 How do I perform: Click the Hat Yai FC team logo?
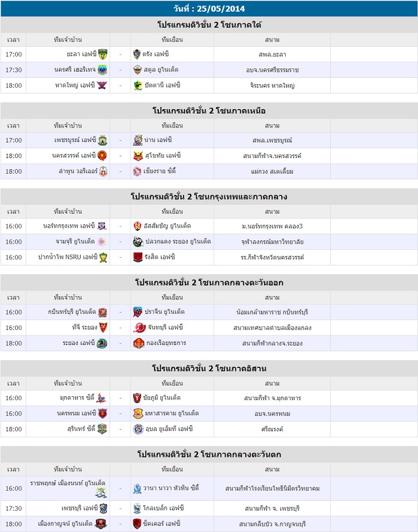click(x=103, y=85)
